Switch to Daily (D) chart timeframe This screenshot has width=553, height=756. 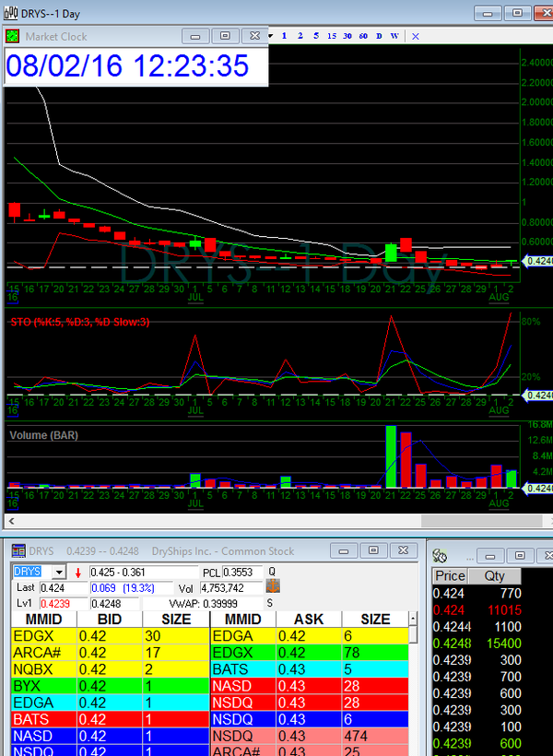tap(379, 36)
